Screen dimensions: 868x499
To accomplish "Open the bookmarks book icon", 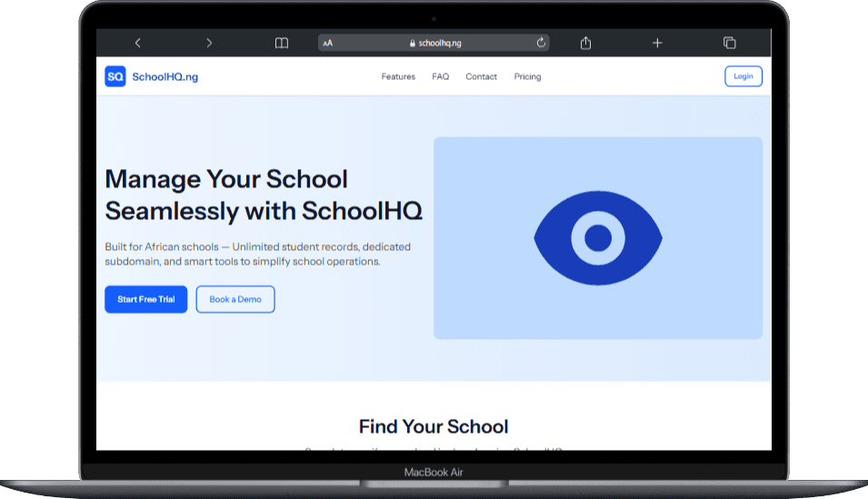I will (x=282, y=43).
